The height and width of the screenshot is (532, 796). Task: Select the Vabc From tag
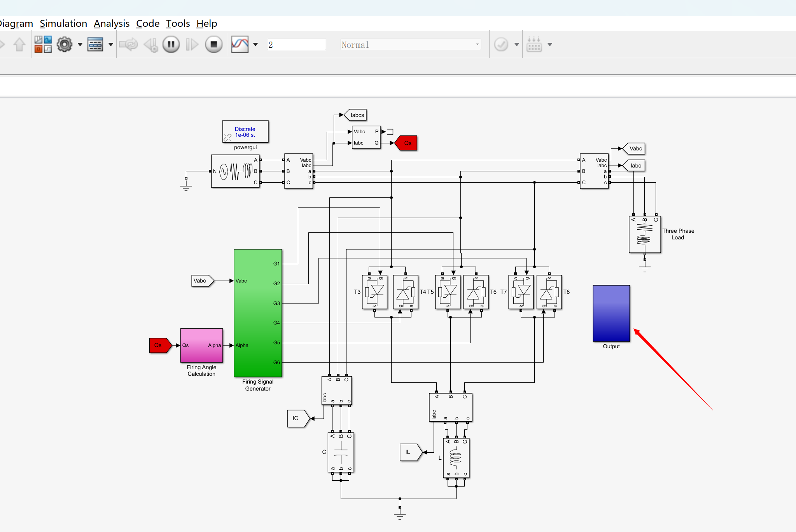coord(203,281)
